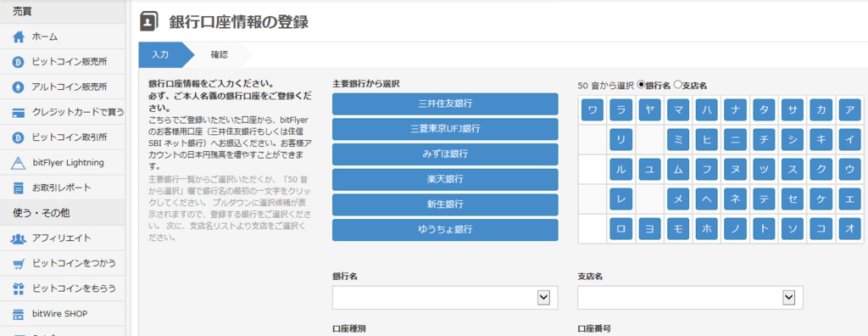Click the Bitcoin icon beside ビットコイン取引所
The height and width of the screenshot is (336, 868).
[x=19, y=137]
